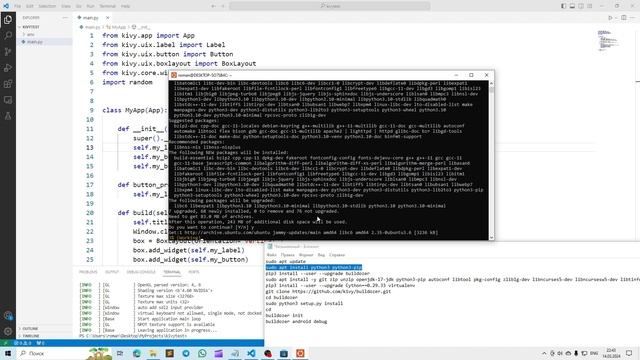Open Help menu in VS Code

(125, 6)
